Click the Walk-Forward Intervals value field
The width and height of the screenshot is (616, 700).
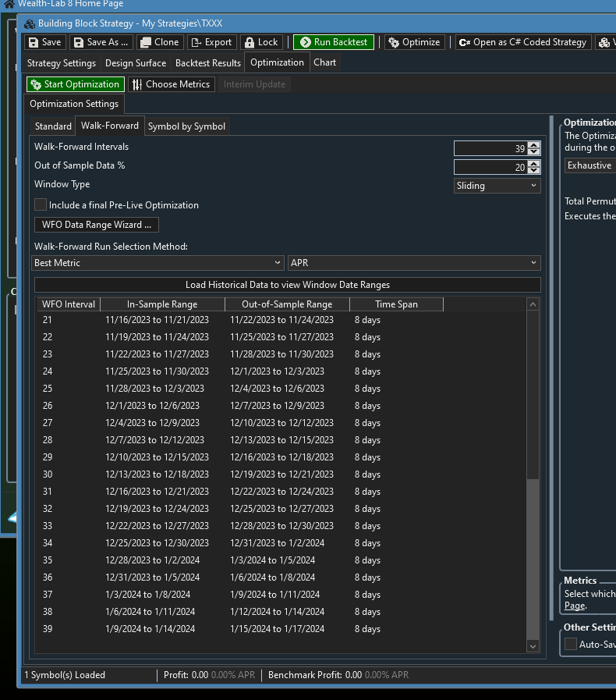tap(490, 148)
